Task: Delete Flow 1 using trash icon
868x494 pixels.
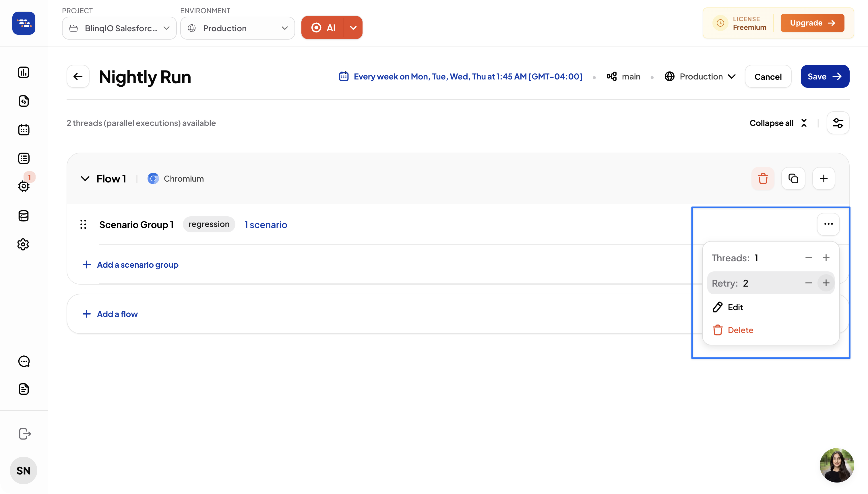Action: [x=763, y=178]
